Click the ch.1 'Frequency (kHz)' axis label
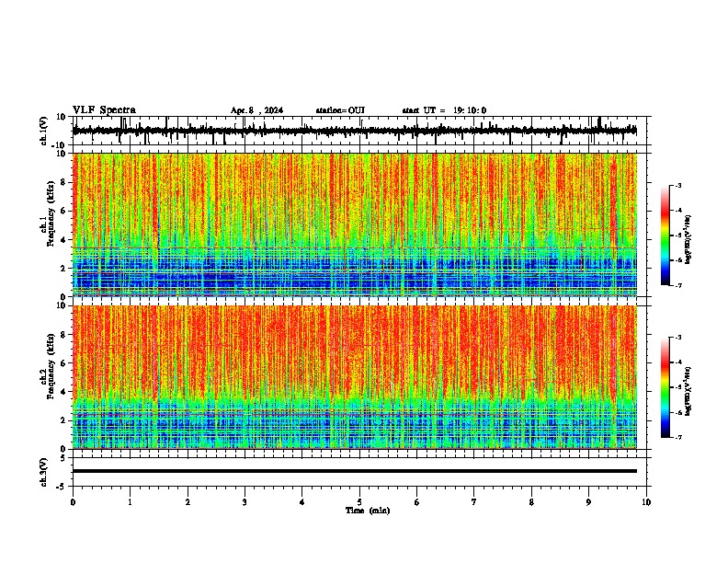This screenshot has width=728, height=563. pos(51,213)
